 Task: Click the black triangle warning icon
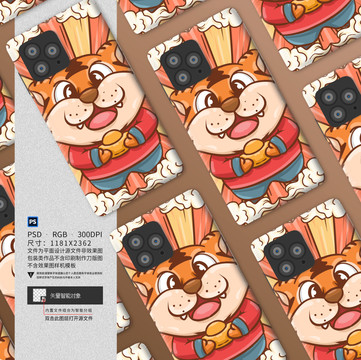[x=31, y=275]
